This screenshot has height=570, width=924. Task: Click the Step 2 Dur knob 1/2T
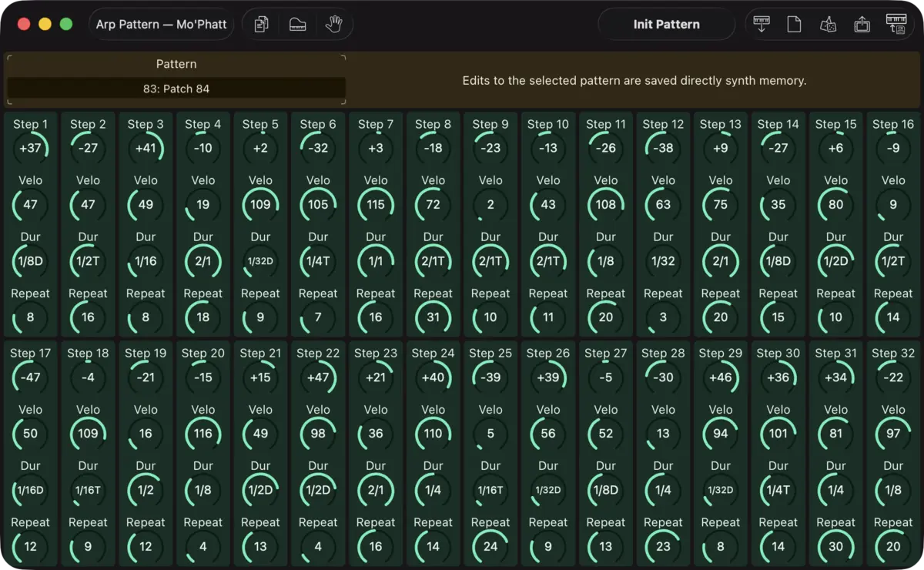[88, 261]
